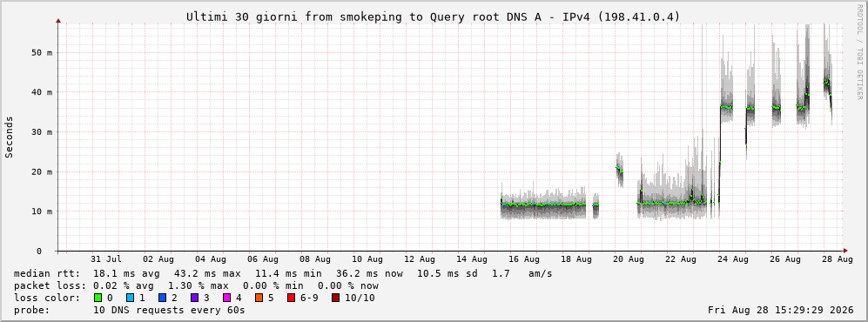Click the Seconds y-axis title
This screenshot has height=322, width=868.
pyautogui.click(x=10, y=138)
